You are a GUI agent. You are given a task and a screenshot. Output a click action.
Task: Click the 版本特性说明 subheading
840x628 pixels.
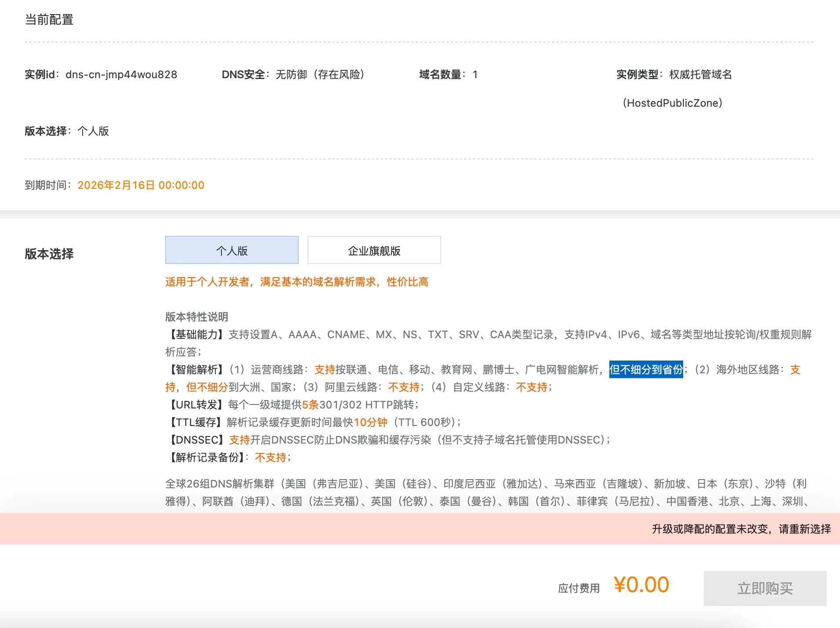pyautogui.click(x=196, y=317)
